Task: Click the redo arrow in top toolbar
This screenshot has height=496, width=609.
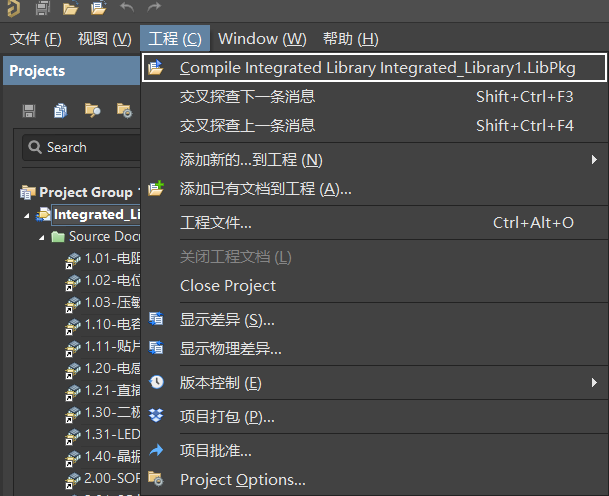Action: [x=154, y=7]
